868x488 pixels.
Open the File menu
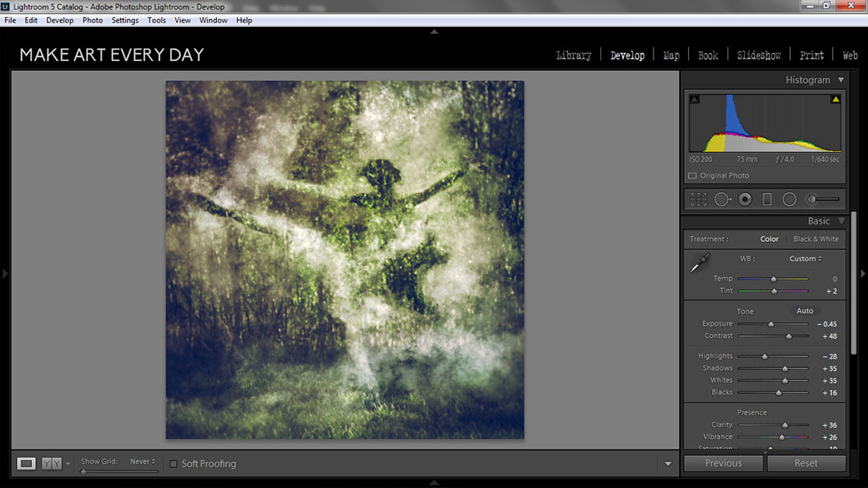pyautogui.click(x=10, y=20)
